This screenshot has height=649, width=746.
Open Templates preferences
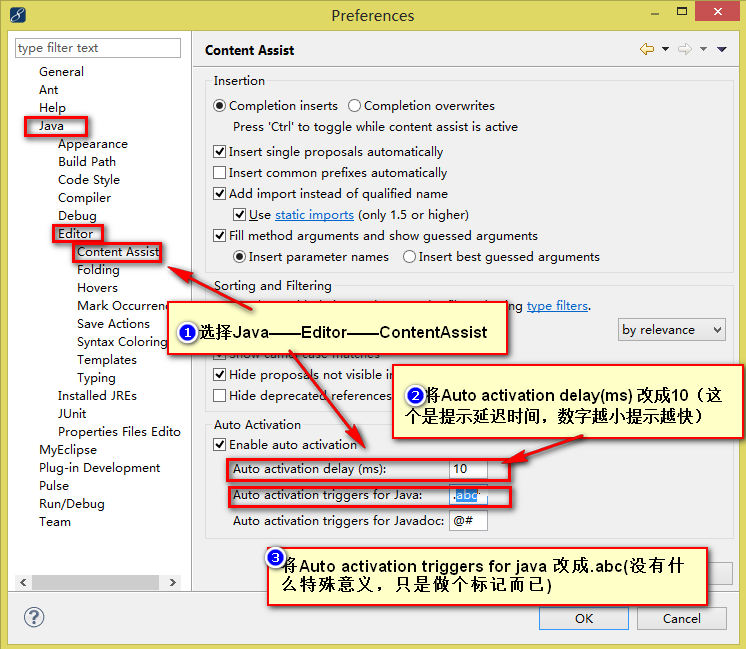[107, 360]
